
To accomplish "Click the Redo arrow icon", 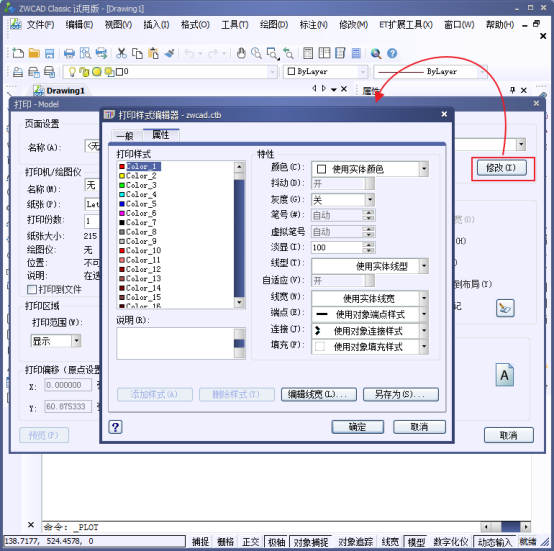I will tap(213, 53).
